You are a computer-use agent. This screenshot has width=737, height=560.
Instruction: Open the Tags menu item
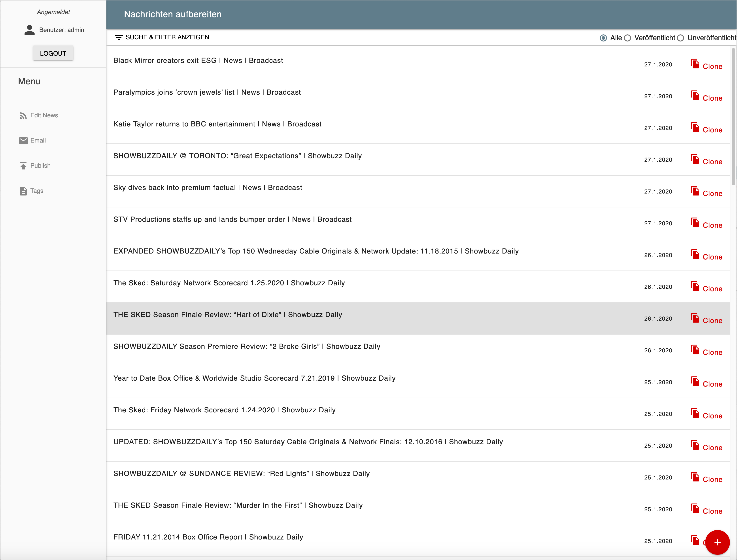click(31, 191)
